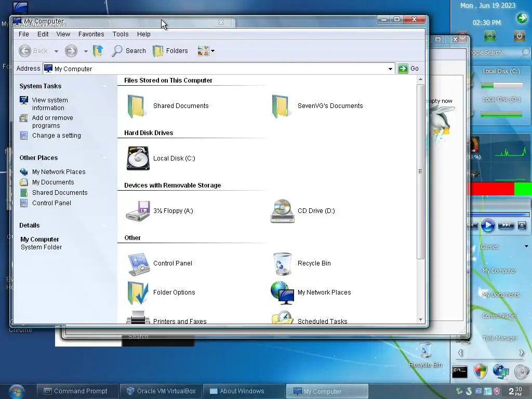The width and height of the screenshot is (532, 399).
Task: Open the sidebar command prompt icon
Action: point(460,372)
